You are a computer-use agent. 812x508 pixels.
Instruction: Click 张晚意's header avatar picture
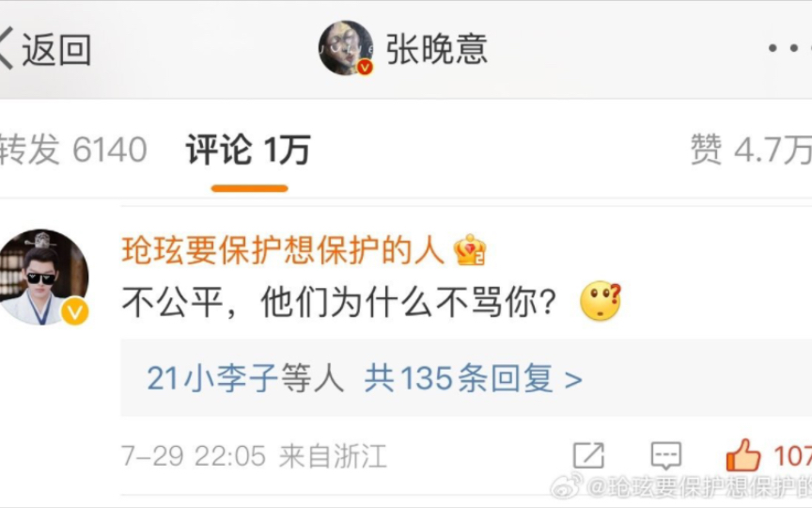click(346, 48)
